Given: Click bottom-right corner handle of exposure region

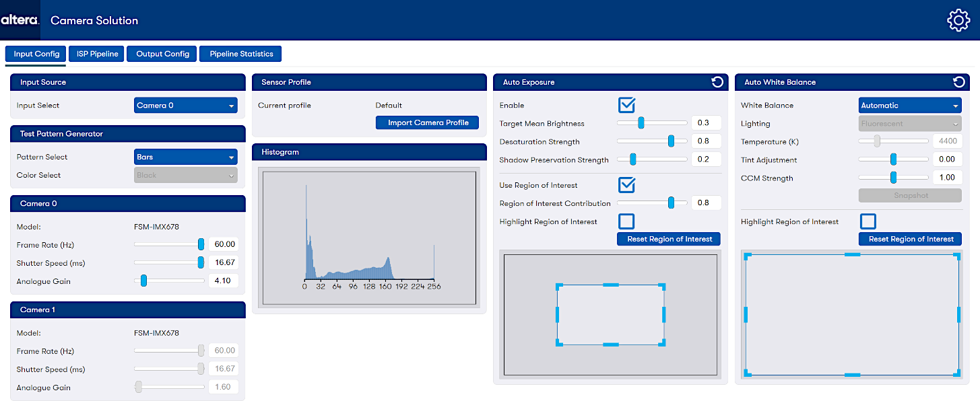Looking at the screenshot, I should point(663,343).
